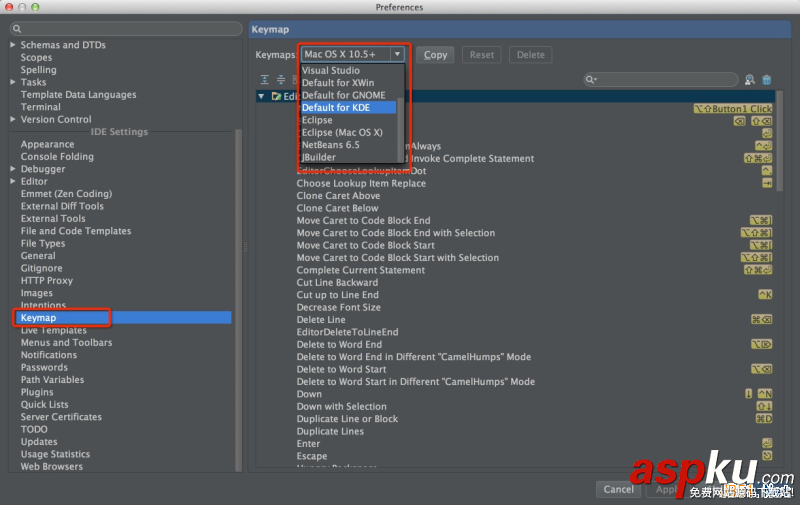Select the Clone Caret Above action
Image resolution: width=800 pixels, height=505 pixels.
[x=338, y=196]
